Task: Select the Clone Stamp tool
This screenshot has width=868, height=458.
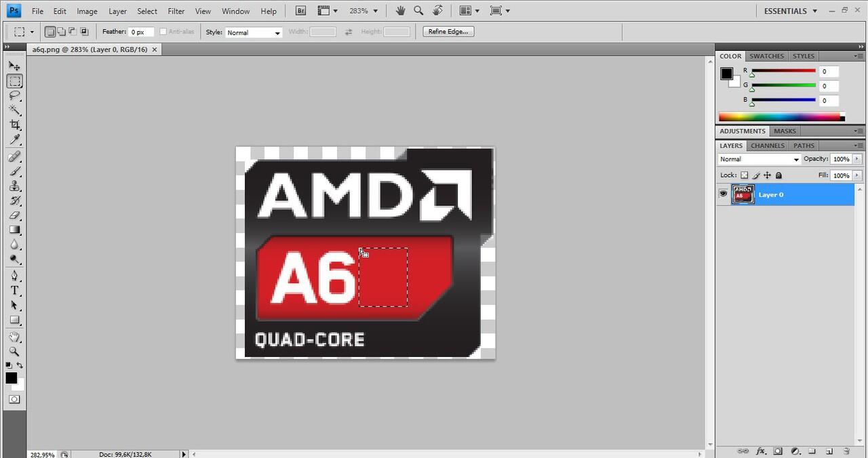Action: click(x=14, y=186)
